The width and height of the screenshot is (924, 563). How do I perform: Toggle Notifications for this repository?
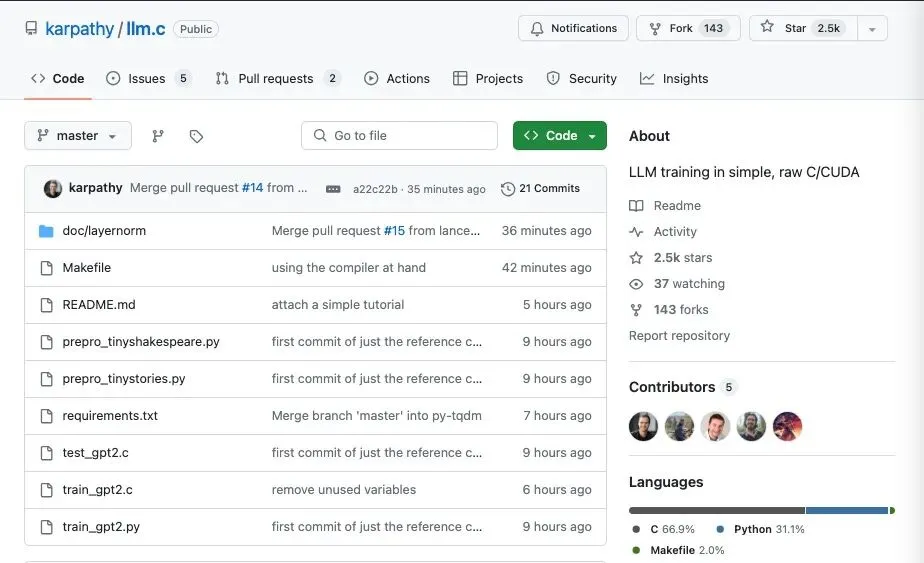(x=573, y=28)
